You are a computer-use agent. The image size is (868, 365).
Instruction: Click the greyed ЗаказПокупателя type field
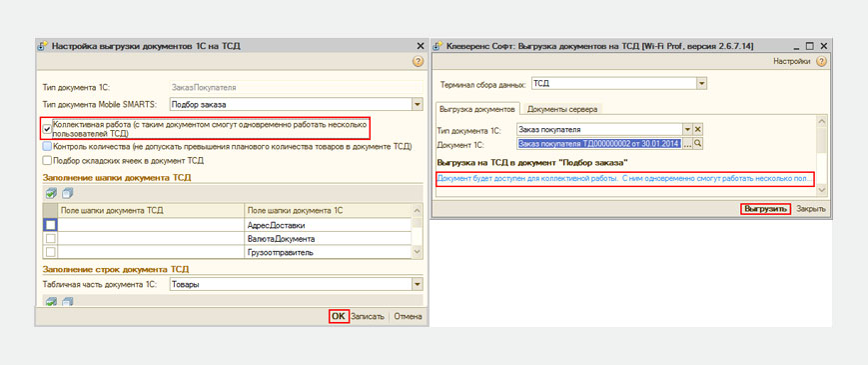(x=296, y=88)
